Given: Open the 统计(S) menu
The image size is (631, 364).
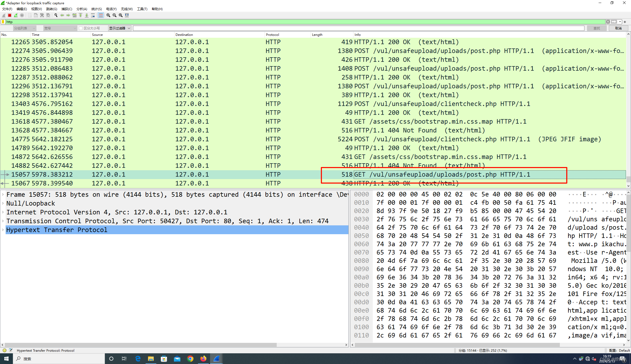Looking at the screenshot, I should (x=97, y=9).
